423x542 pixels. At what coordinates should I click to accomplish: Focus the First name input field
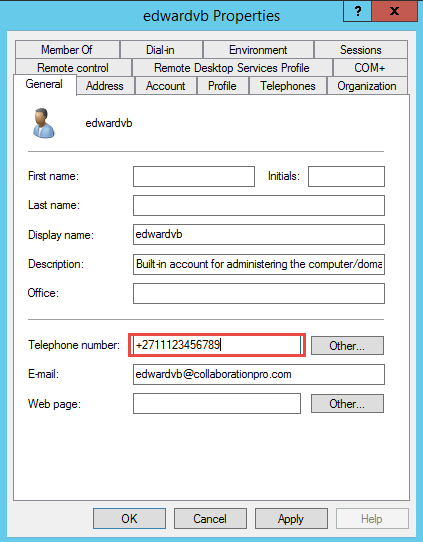[194, 176]
